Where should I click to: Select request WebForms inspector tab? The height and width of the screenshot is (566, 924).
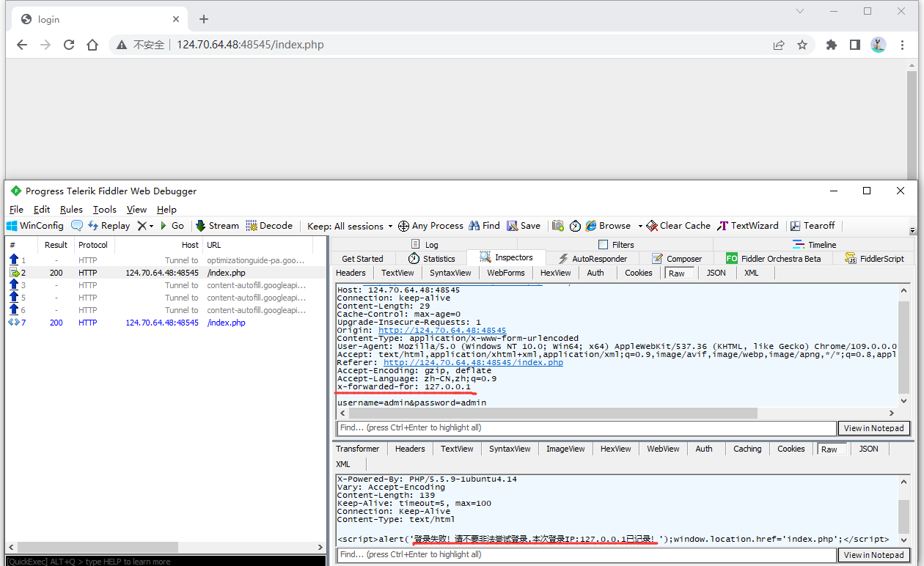click(x=506, y=273)
